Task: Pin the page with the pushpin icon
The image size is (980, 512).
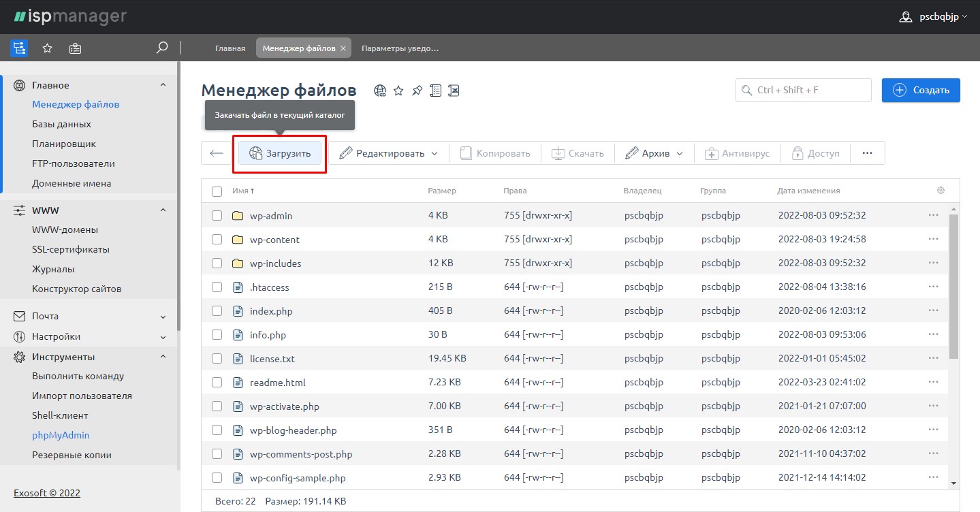Action: [x=417, y=91]
